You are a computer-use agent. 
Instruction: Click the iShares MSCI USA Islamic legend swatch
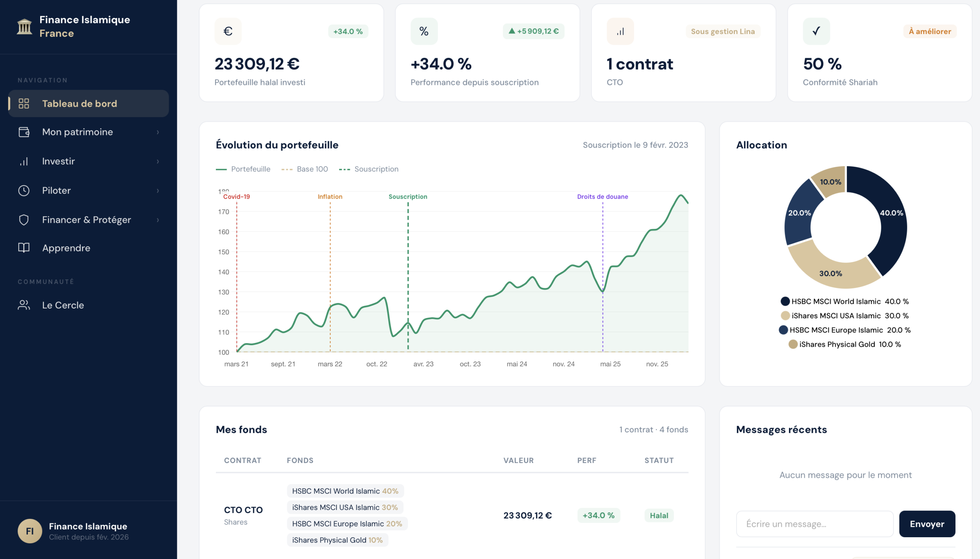785,315
